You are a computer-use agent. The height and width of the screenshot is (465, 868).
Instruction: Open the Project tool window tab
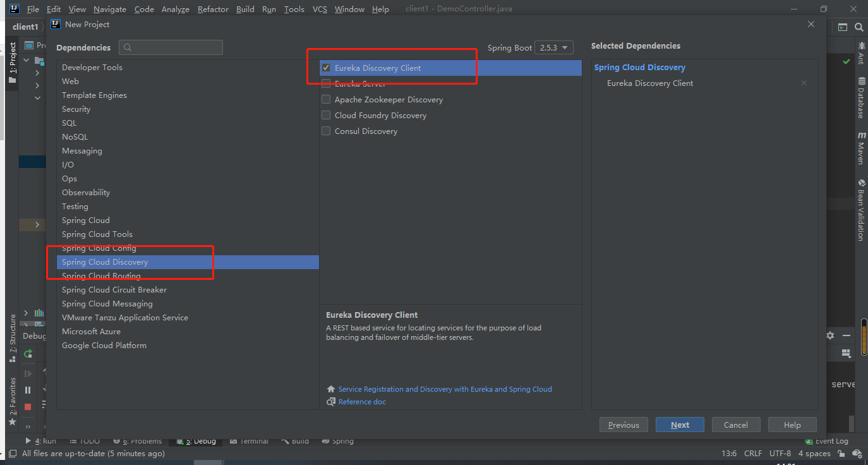[x=12, y=63]
